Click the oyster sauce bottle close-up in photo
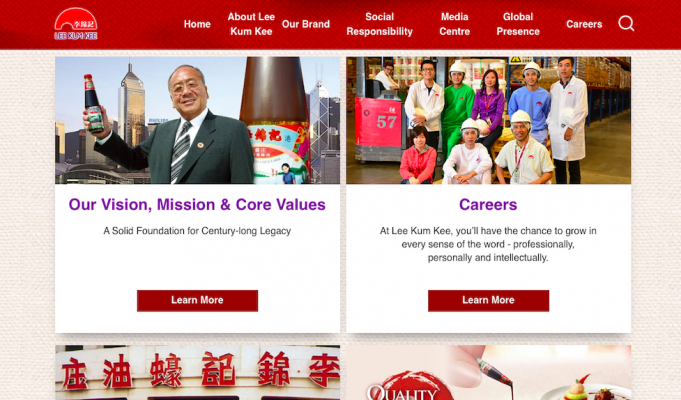Image resolution: width=681 pixels, height=400 pixels. pyautogui.click(x=274, y=120)
